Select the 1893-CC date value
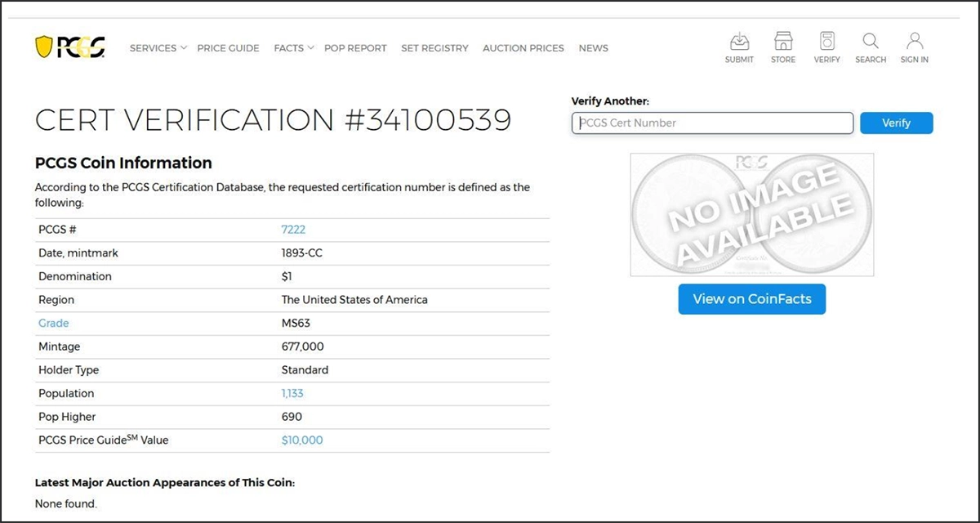This screenshot has width=980, height=523. [x=302, y=253]
